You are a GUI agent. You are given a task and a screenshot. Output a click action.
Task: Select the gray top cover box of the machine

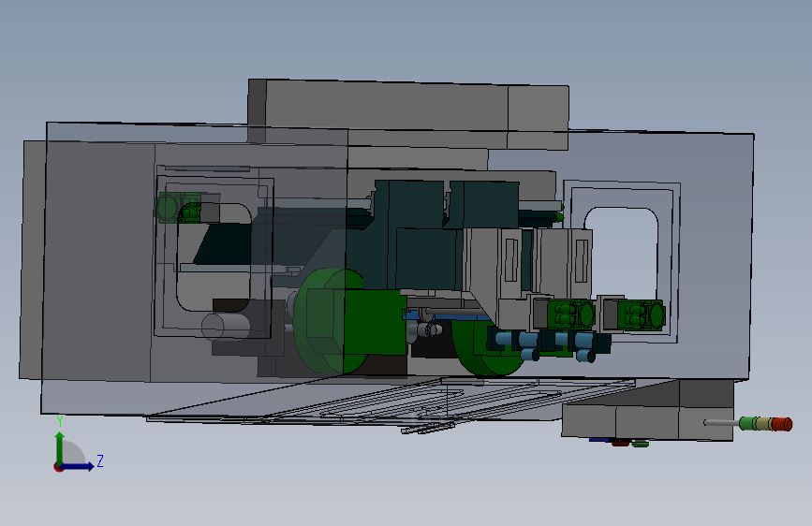click(x=408, y=114)
